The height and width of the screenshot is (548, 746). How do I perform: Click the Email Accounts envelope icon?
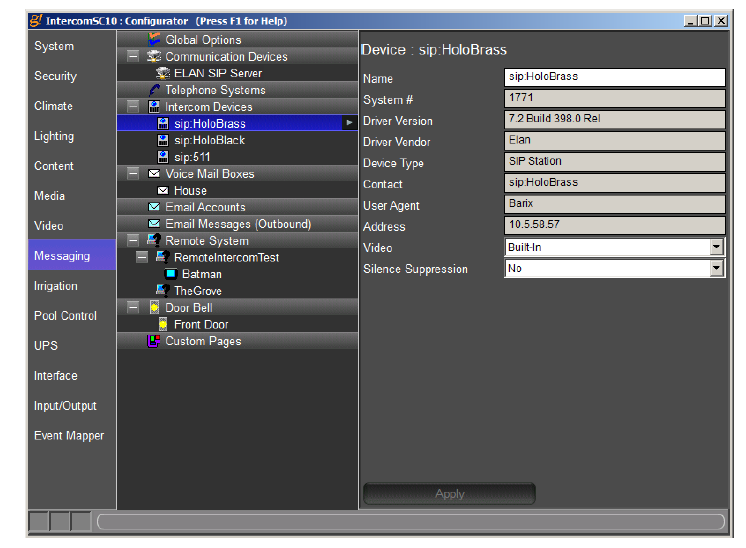154,207
